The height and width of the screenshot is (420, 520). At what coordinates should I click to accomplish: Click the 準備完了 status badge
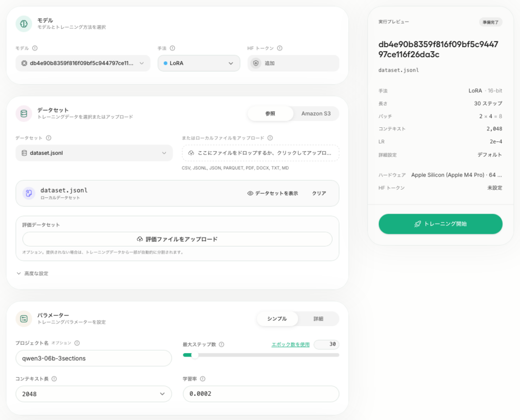pos(491,22)
